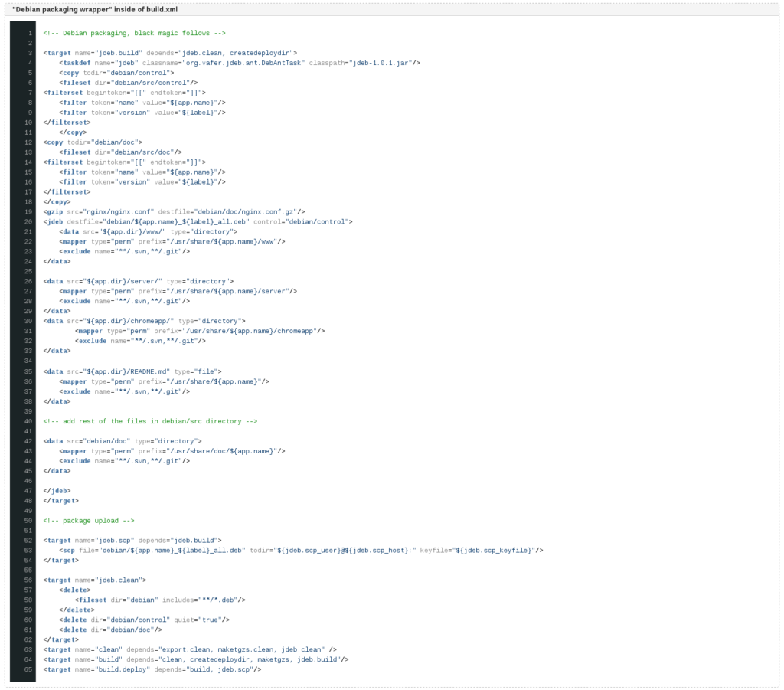Click the delete dir="debian/doc" line
Screen dimensions: 784x690
click(110, 630)
